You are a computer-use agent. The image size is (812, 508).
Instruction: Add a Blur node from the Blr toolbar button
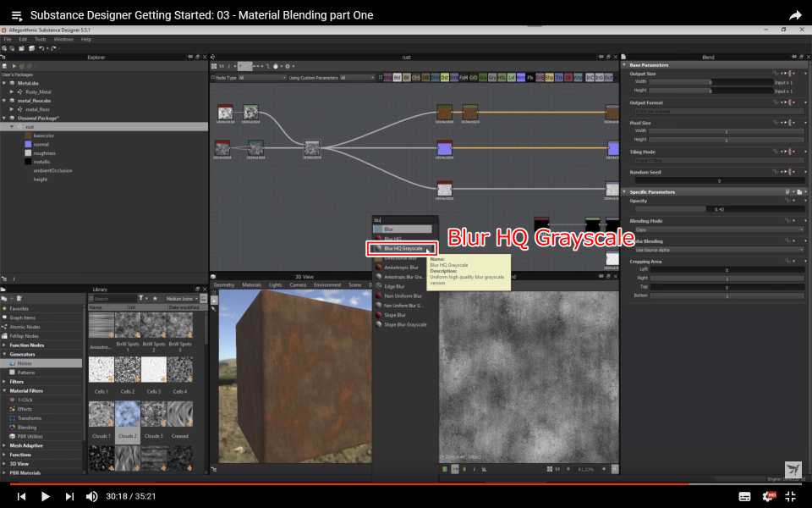[407, 77]
